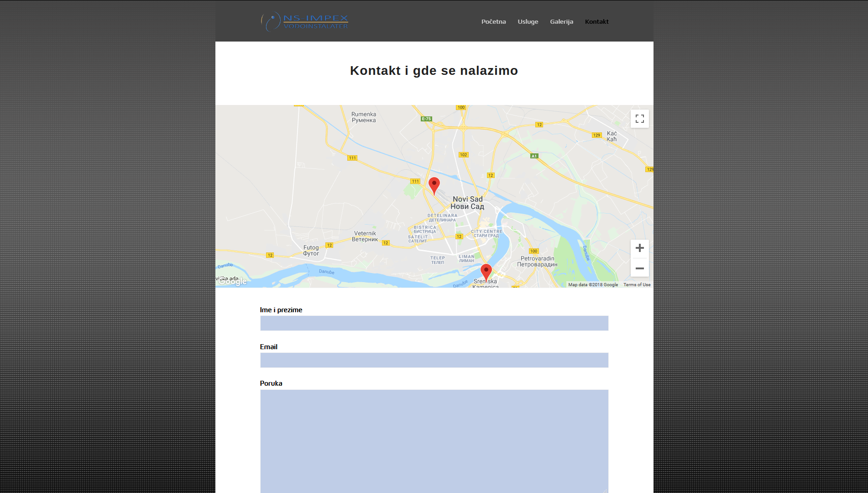
Task: Go to the Usluge page
Action: point(528,21)
